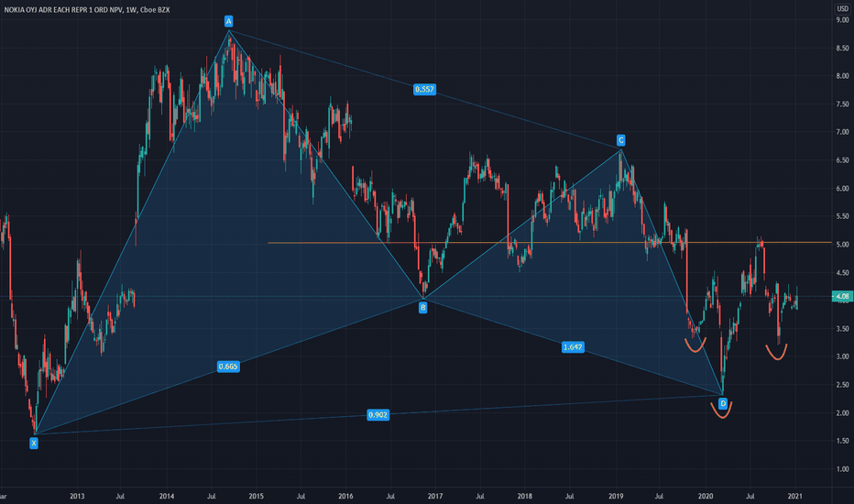Click the 1.00 price axis label
Screen dimensions: 854x504
[842, 469]
